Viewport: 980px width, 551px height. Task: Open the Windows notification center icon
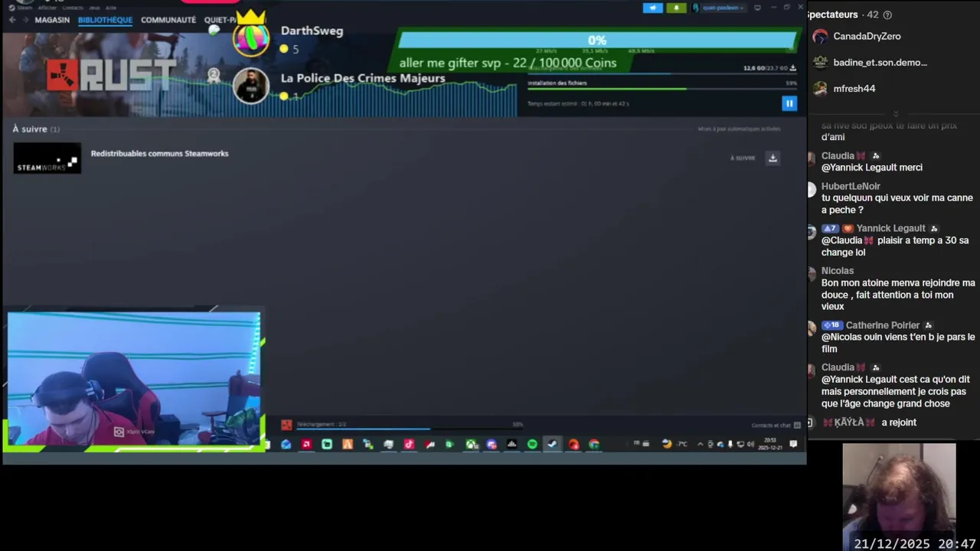(793, 444)
